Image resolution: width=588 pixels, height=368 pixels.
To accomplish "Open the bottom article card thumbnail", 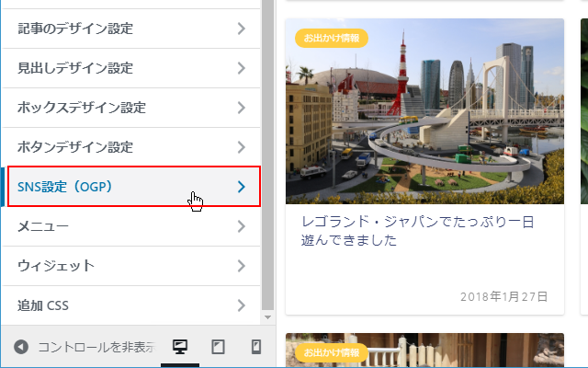I will [x=424, y=350].
